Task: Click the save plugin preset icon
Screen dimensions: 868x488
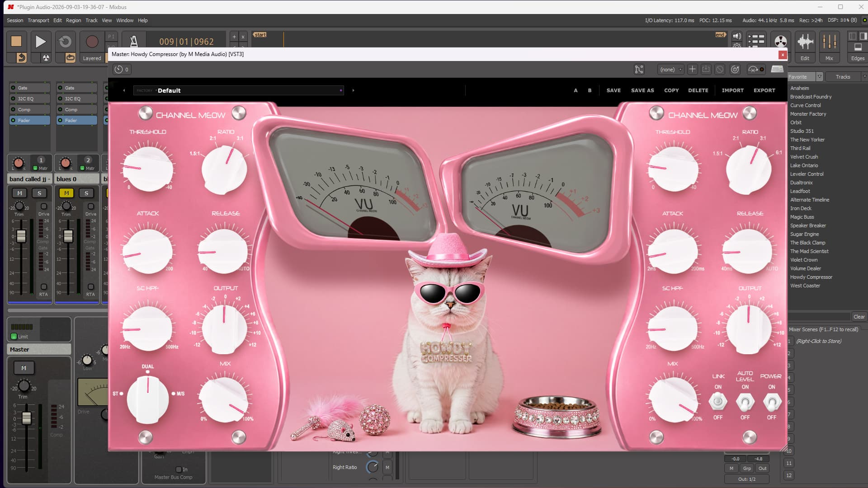Action: coord(706,69)
